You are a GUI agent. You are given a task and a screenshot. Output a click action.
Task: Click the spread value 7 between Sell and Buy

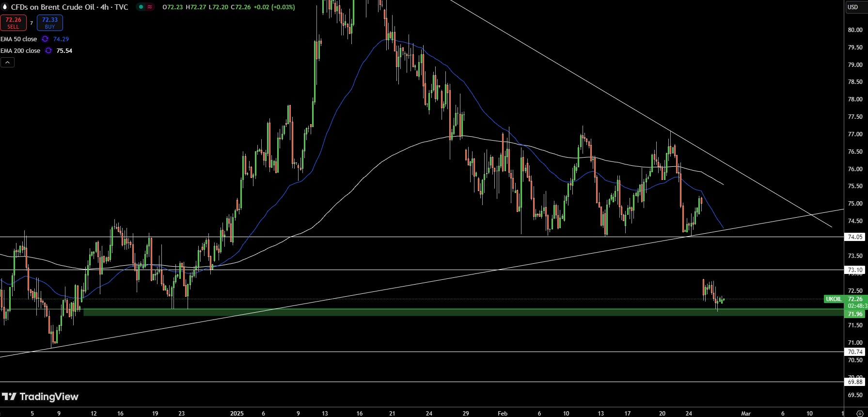(32, 23)
